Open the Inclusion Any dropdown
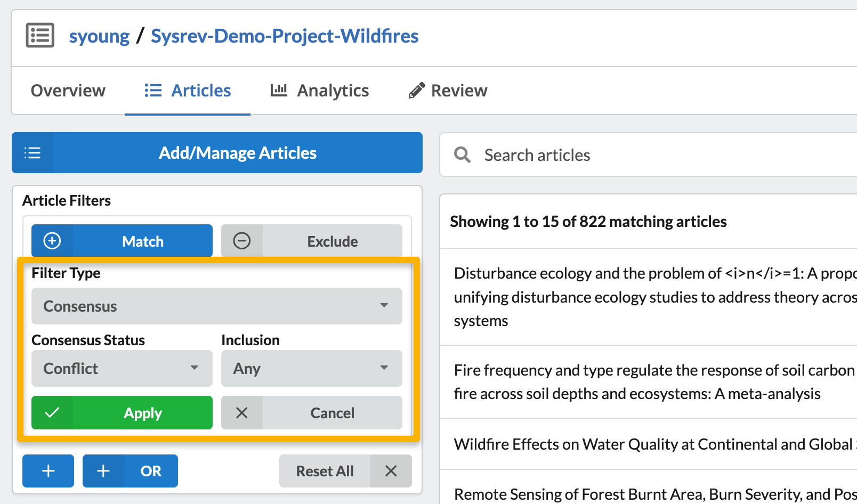The height and width of the screenshot is (504, 857). tap(311, 368)
